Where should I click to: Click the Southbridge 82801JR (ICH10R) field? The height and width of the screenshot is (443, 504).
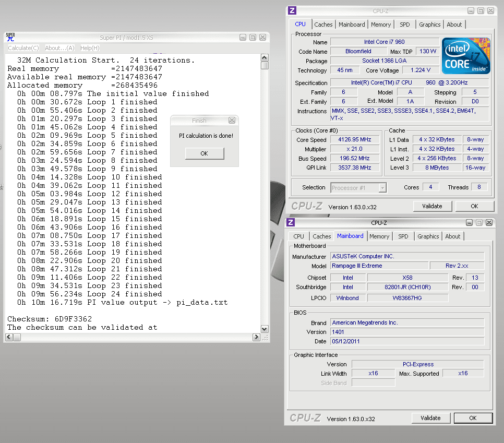coord(407,287)
